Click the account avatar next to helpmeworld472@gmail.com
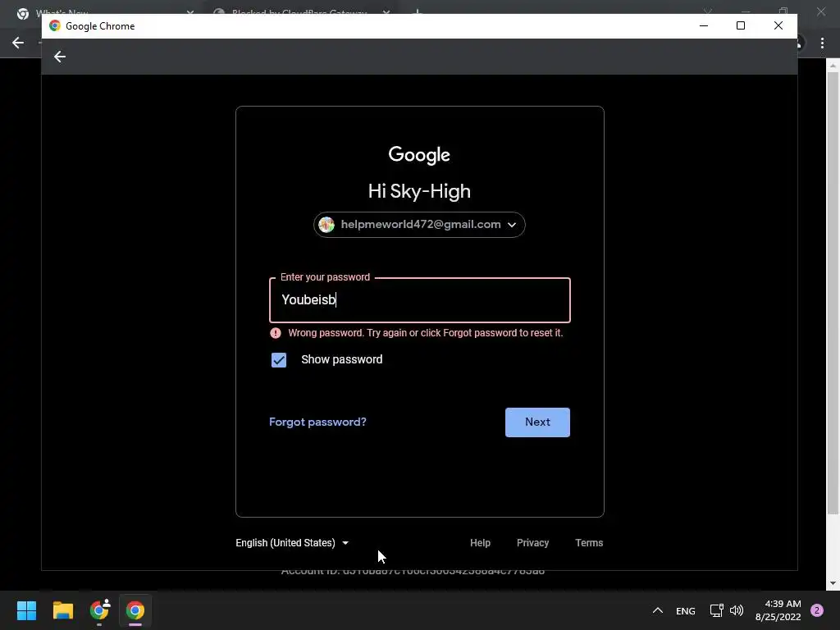This screenshot has width=840, height=630. (x=326, y=225)
